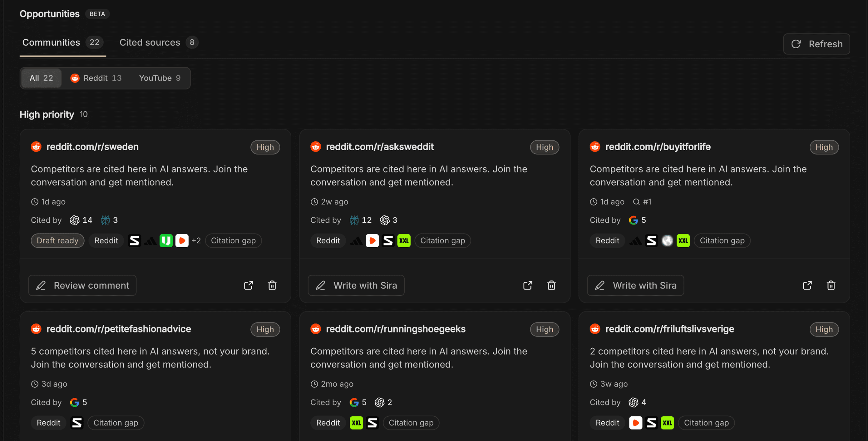868x441 pixels.
Task: Expand the +2 more competitors in r/sweden card
Action: pos(196,241)
